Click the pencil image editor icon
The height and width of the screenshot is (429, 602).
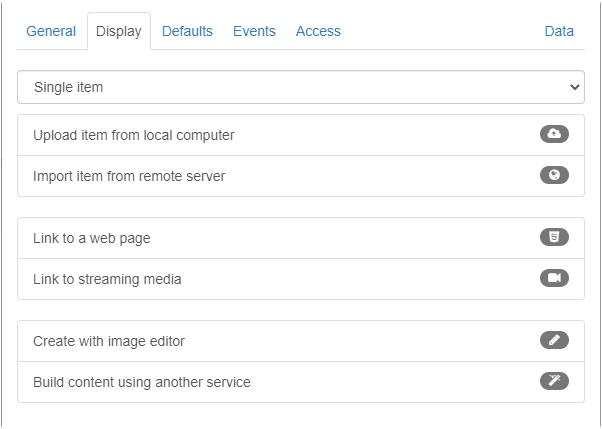point(554,340)
